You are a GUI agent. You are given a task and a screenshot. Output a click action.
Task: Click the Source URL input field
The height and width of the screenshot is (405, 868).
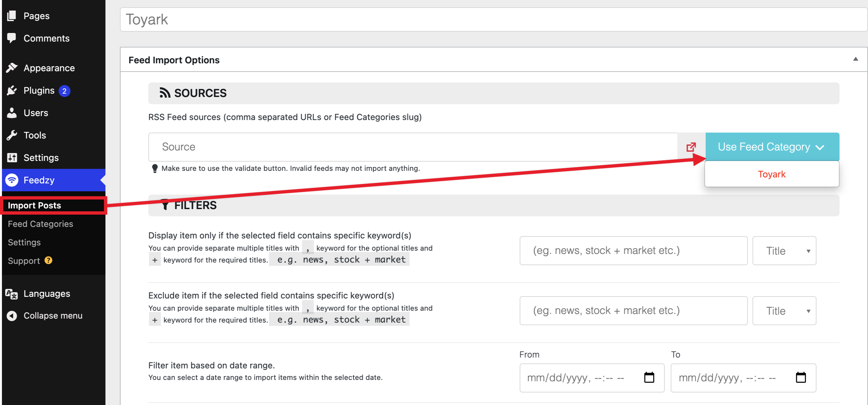point(413,147)
